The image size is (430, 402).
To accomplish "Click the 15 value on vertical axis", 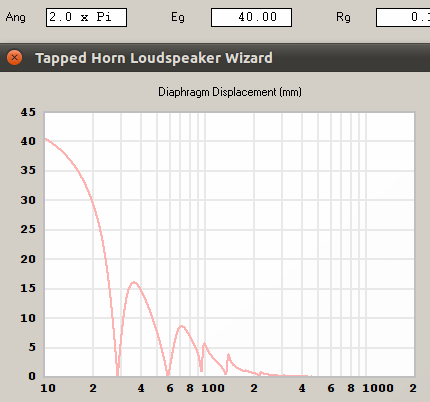I will 28,288.
